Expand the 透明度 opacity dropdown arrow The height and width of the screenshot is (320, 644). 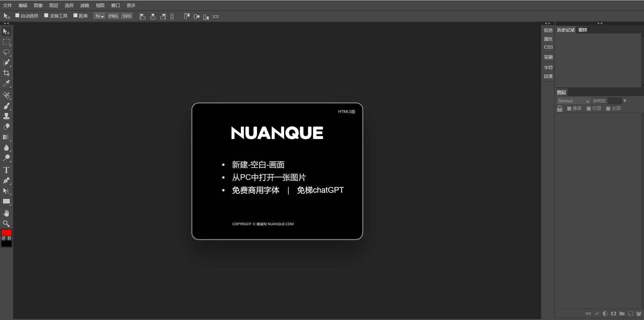625,101
